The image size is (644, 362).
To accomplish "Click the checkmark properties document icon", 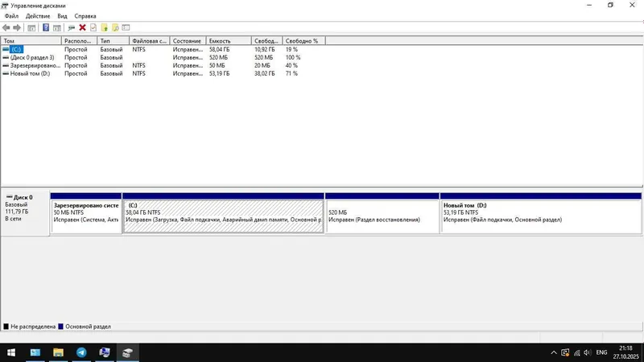I will tap(93, 27).
